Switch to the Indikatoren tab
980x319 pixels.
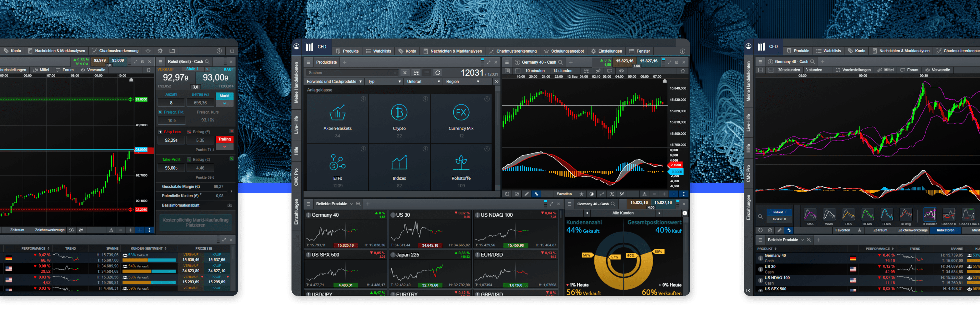pos(945,230)
